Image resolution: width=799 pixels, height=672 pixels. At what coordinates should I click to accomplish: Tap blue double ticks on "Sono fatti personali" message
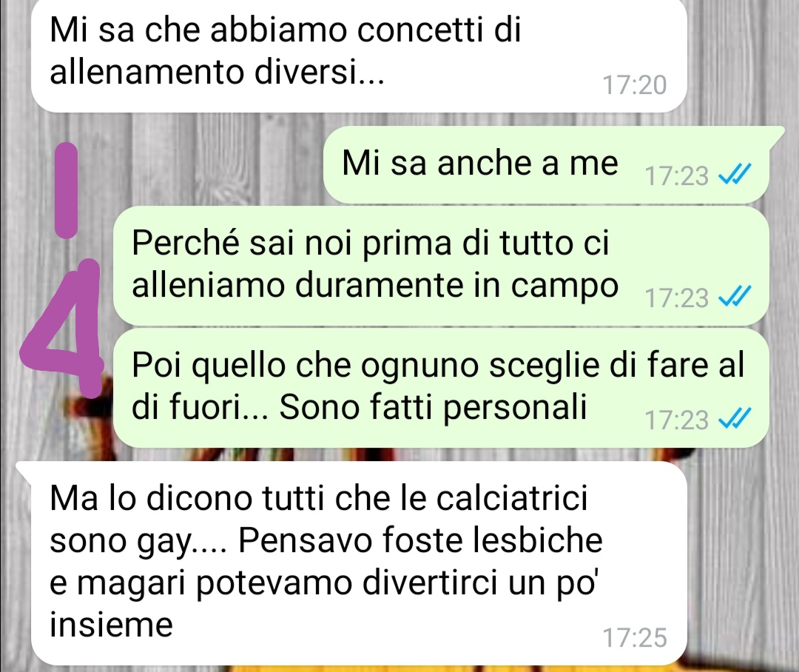point(735,419)
